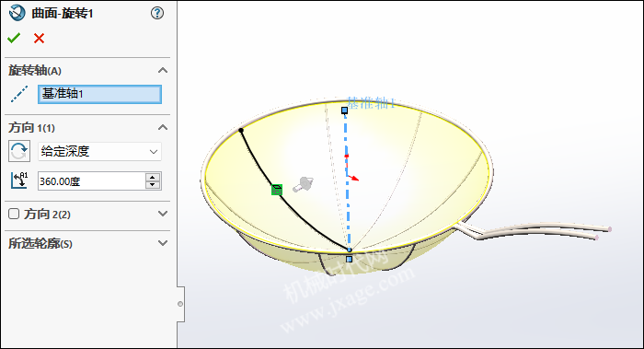Open help for 曲面-旋转1
644x349 pixels.
(x=157, y=13)
